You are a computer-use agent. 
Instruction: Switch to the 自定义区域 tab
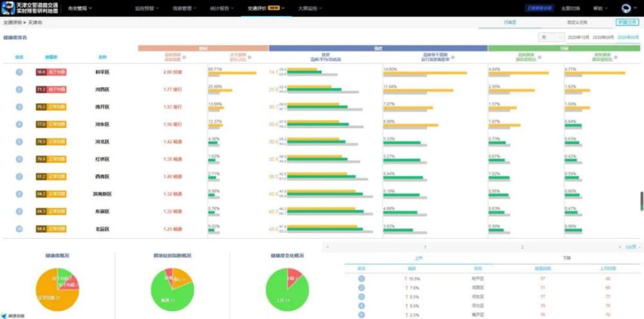pos(577,23)
